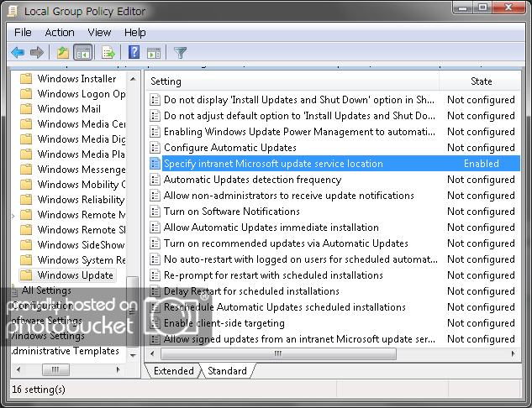Screen dimensions: 532x408
Task: Click tree pane horizontal scrollbar thumb
Action: point(55,369)
